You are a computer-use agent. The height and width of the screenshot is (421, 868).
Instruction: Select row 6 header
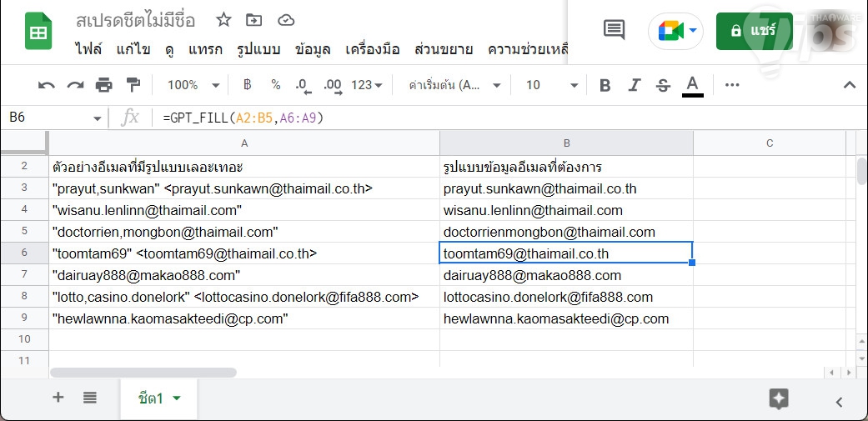(24, 253)
